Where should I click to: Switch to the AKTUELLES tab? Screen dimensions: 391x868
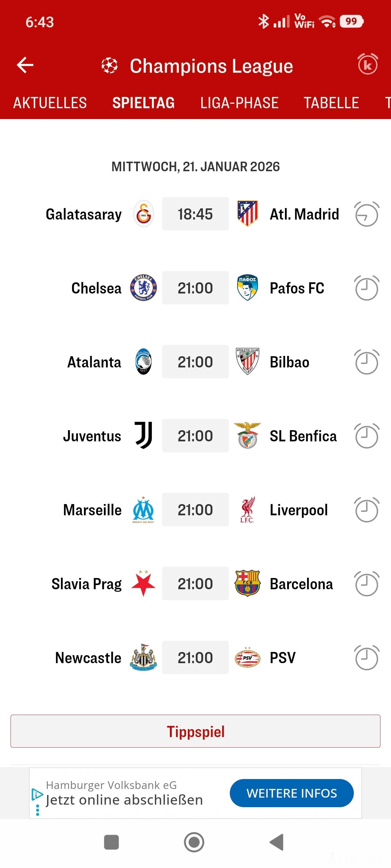[x=50, y=103]
